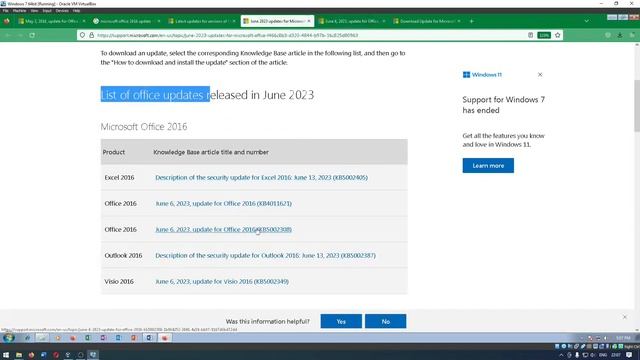This screenshot has width=640, height=360.
Task: Reload the page with the refresh icon
Action: click(x=32, y=35)
